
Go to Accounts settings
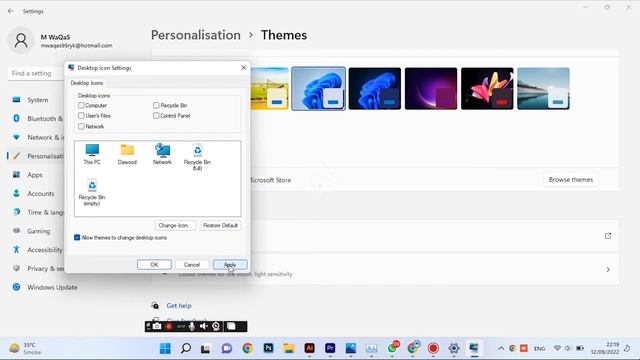tap(40, 193)
